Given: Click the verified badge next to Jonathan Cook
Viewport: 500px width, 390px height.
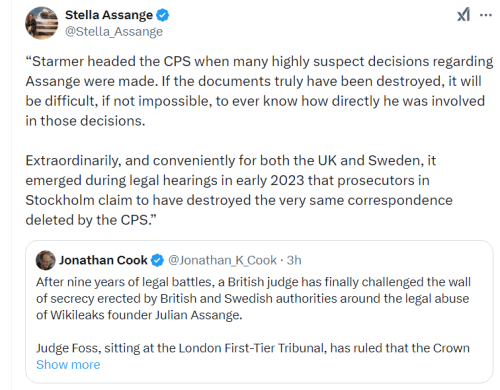Looking at the screenshot, I should click(157, 260).
